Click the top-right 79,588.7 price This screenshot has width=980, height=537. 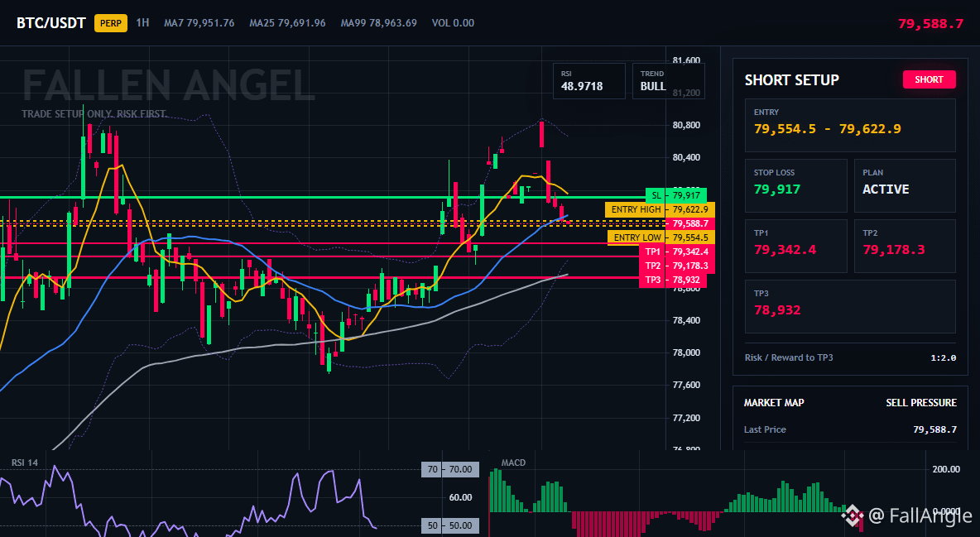point(930,24)
